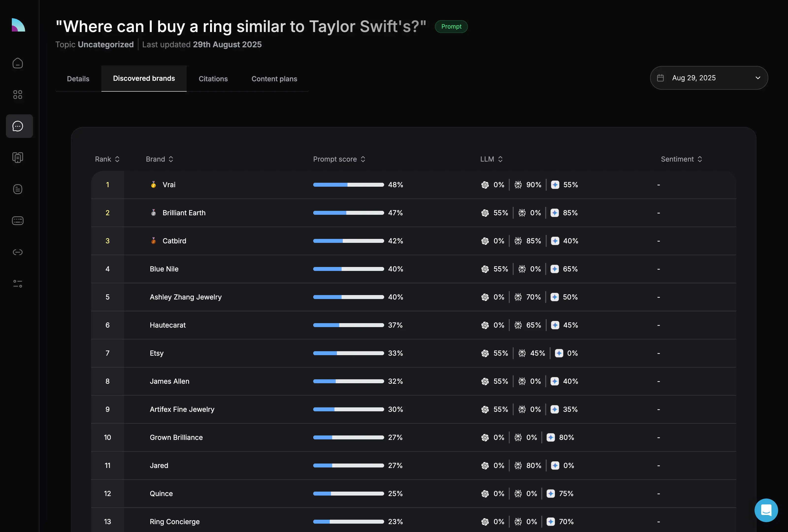Open the link integrations icon in sidebar

(x=18, y=252)
